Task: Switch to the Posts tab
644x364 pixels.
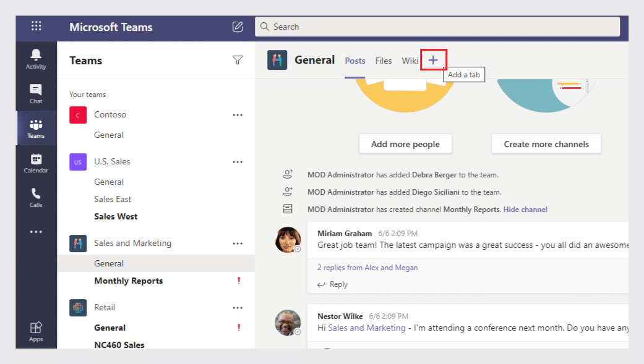Action: coord(355,61)
